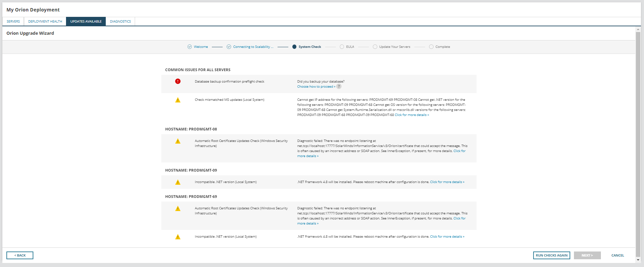Switch to the Servers tab
This screenshot has height=267, width=644.
13,21
